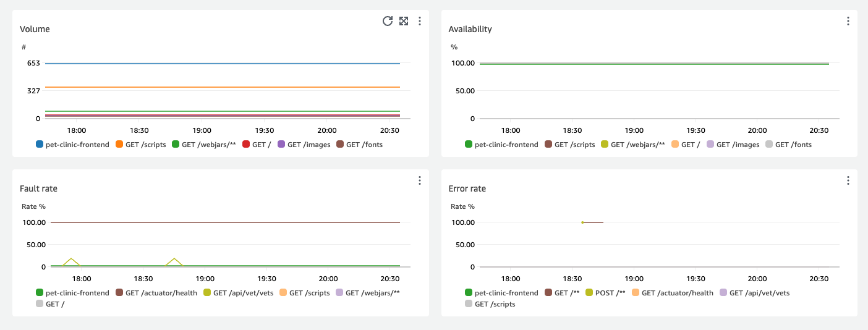Select GET /images in the Availability legend
868x330 pixels.
pyautogui.click(x=737, y=145)
